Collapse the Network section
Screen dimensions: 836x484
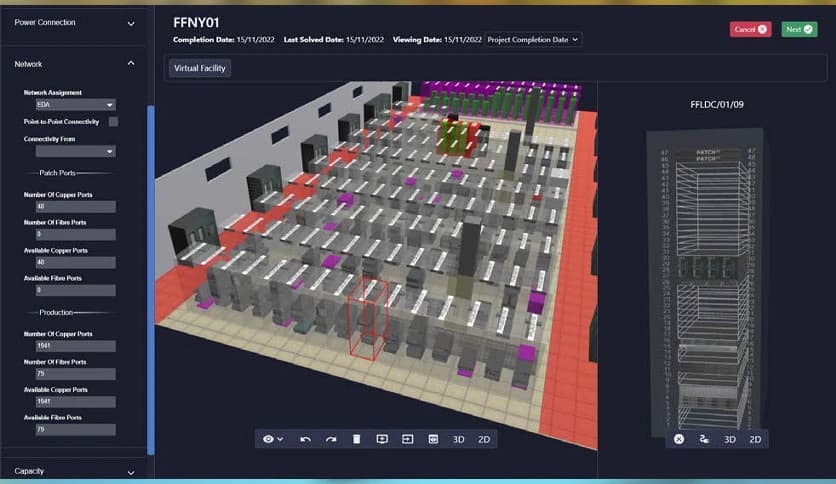[x=74, y=64]
